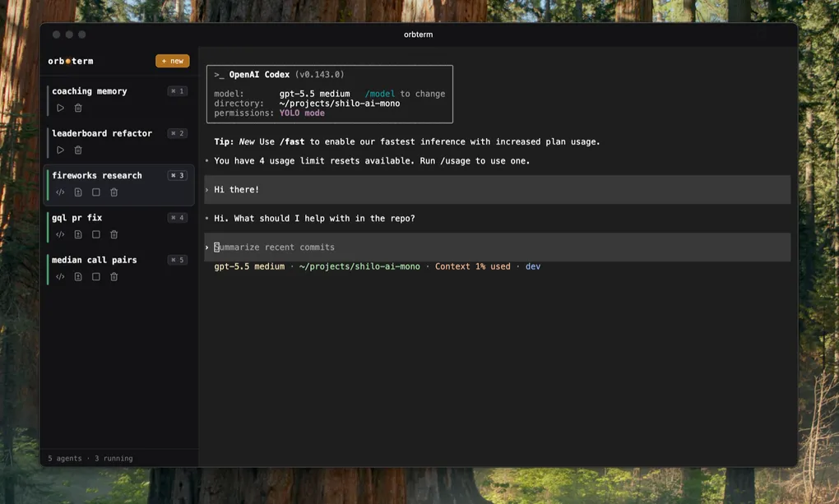Open the diff file icon for gql pr fix
The width and height of the screenshot is (839, 504).
(78, 235)
